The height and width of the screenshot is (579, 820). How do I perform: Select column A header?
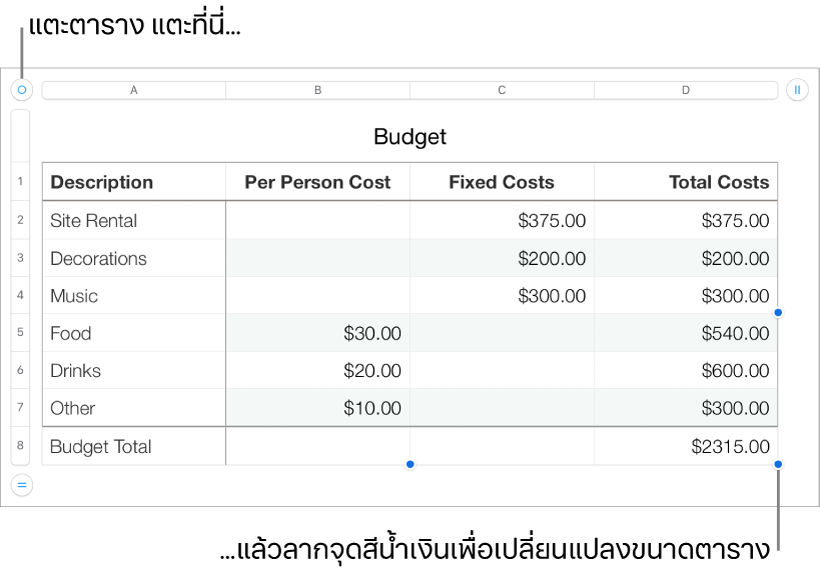click(x=134, y=90)
